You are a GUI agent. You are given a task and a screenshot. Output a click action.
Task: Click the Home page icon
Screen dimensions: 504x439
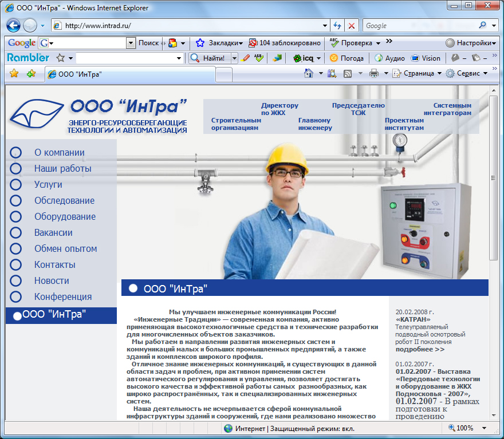(309, 73)
